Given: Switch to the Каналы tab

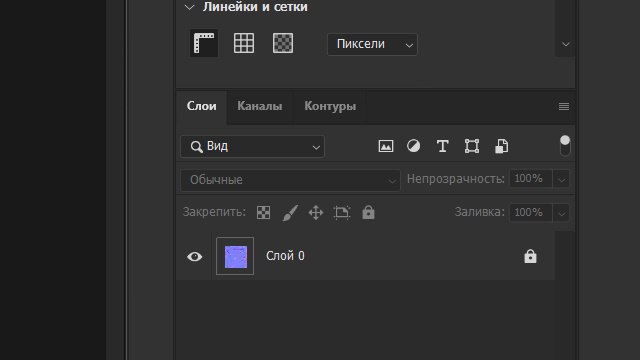Looking at the screenshot, I should [x=260, y=106].
